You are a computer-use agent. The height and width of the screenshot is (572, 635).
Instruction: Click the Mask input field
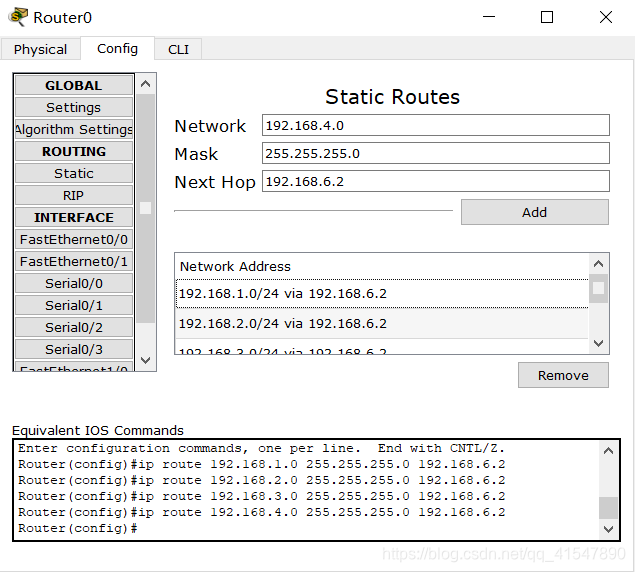point(436,153)
